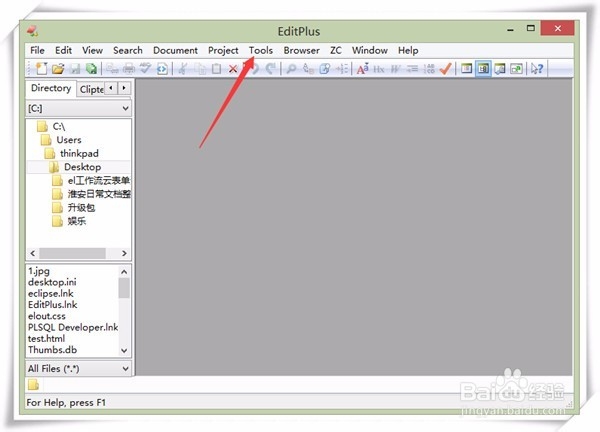Open the ZC menu
Viewport: 600px width, 432px height.
(x=336, y=50)
